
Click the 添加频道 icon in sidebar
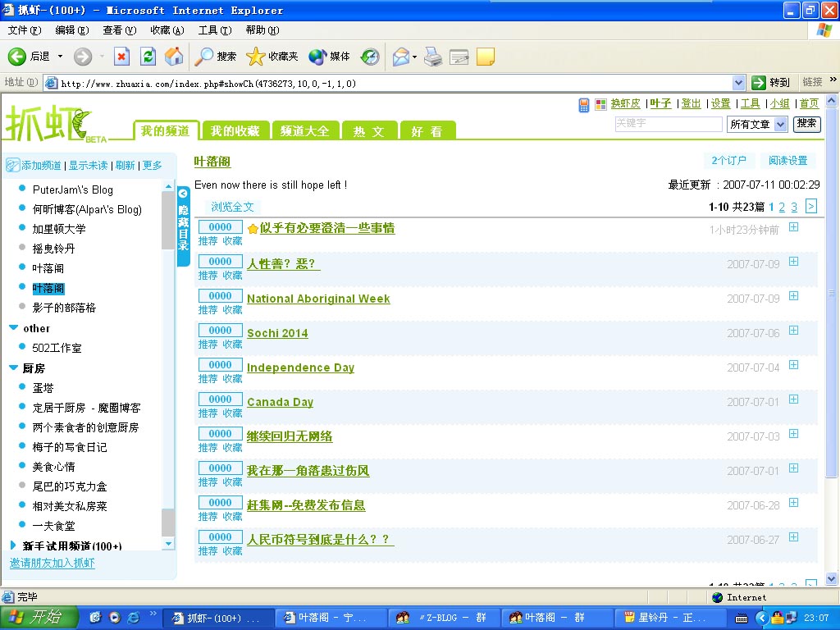pyautogui.click(x=13, y=165)
